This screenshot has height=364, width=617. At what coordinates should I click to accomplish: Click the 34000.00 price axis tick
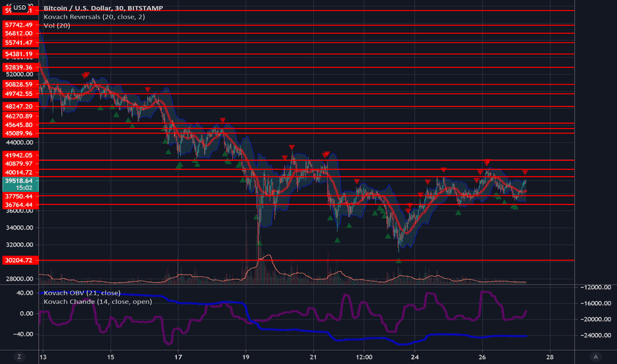pos(19,228)
